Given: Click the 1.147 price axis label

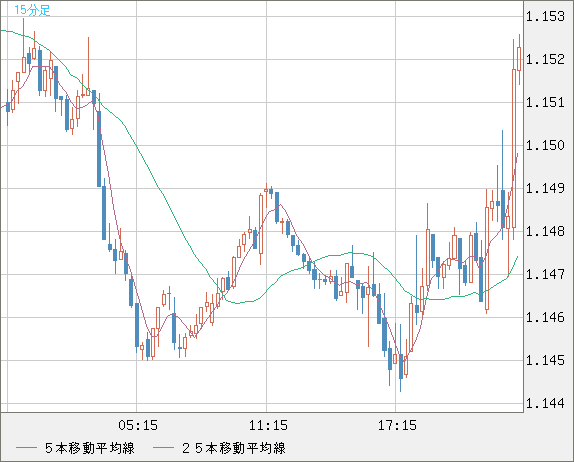Looking at the screenshot, I should 545,274.
